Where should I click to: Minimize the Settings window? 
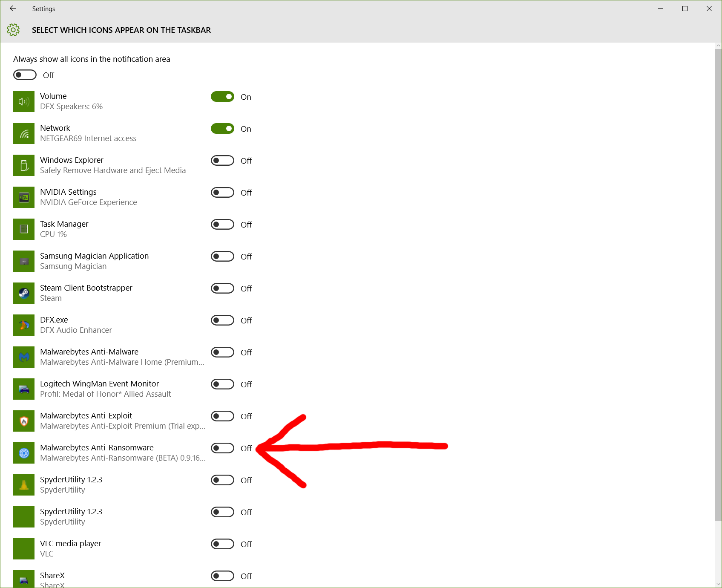661,9
